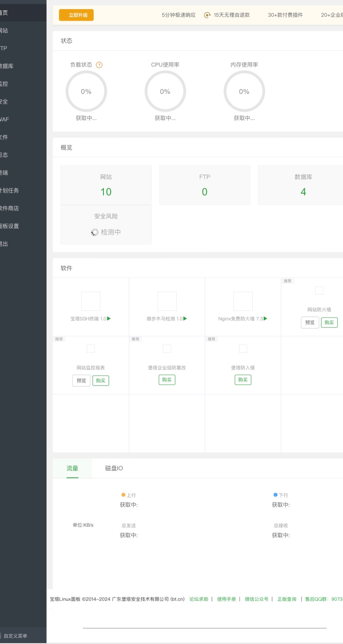This screenshot has height=644, width=343.
Task: Select the 流量 traffic tab
Action: pos(72,468)
